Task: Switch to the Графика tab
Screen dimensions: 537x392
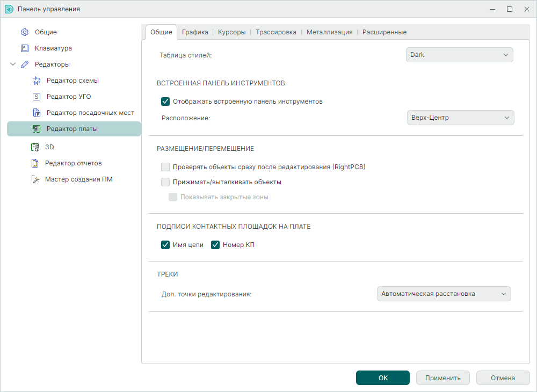Action: (195, 32)
